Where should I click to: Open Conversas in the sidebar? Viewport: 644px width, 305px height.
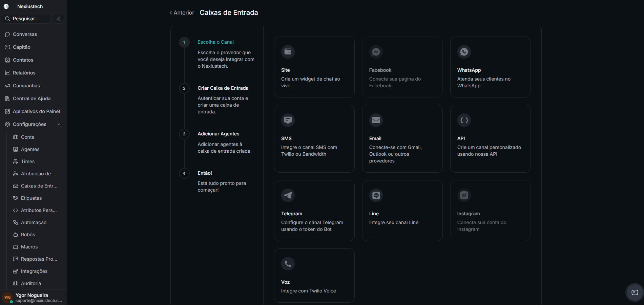(x=25, y=34)
